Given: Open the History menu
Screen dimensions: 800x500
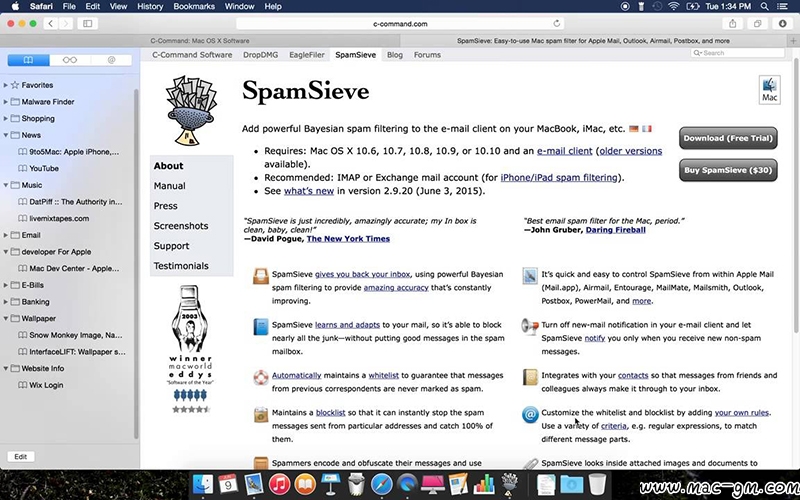Looking at the screenshot, I should click(x=150, y=6).
